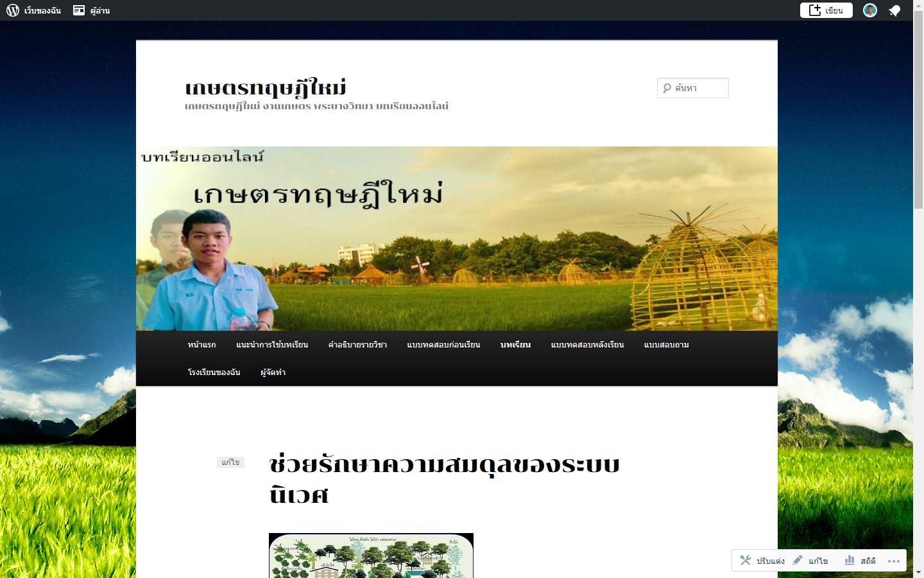Click the search magnifier icon
Viewport: 924px width, 578px height.
point(667,88)
